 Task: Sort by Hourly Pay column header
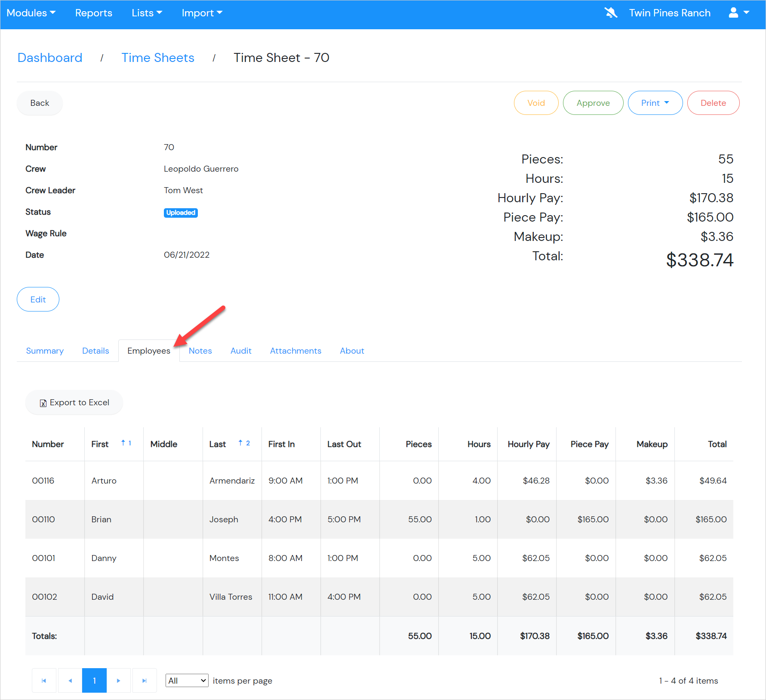pyautogui.click(x=529, y=444)
